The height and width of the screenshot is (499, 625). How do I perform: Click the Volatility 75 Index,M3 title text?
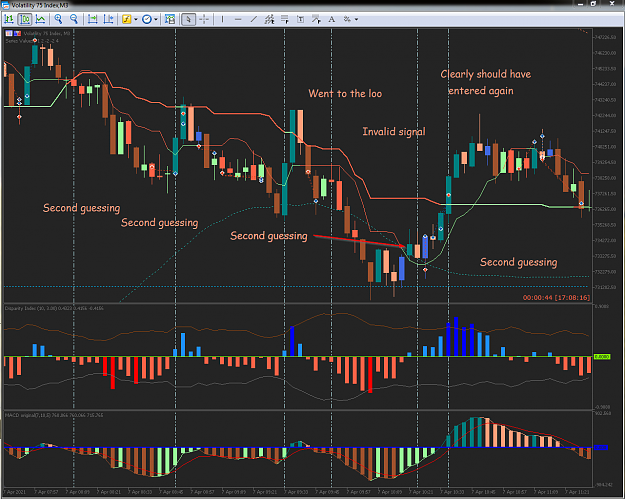coord(40,5)
